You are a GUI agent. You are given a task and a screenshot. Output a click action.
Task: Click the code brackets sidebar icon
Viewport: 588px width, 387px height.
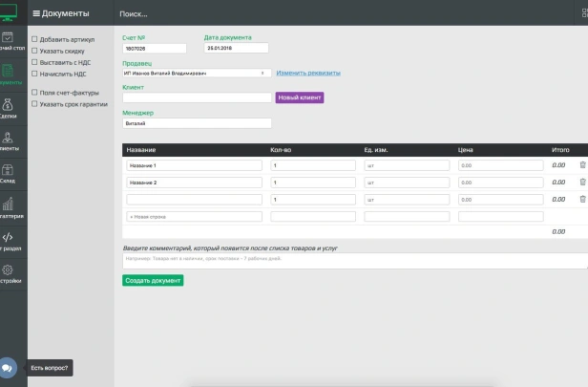[8, 239]
